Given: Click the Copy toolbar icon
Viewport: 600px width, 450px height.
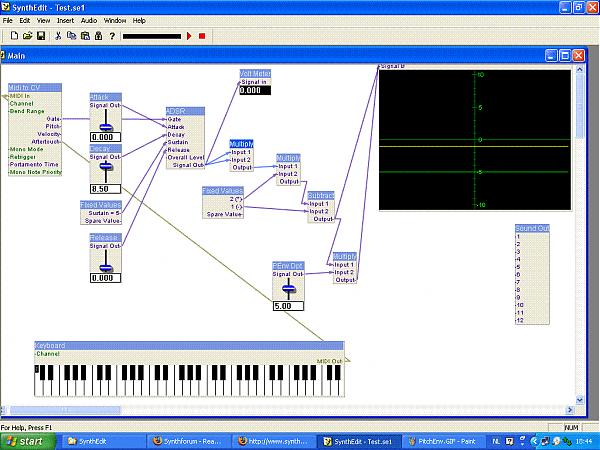Looking at the screenshot, I should click(x=72, y=36).
